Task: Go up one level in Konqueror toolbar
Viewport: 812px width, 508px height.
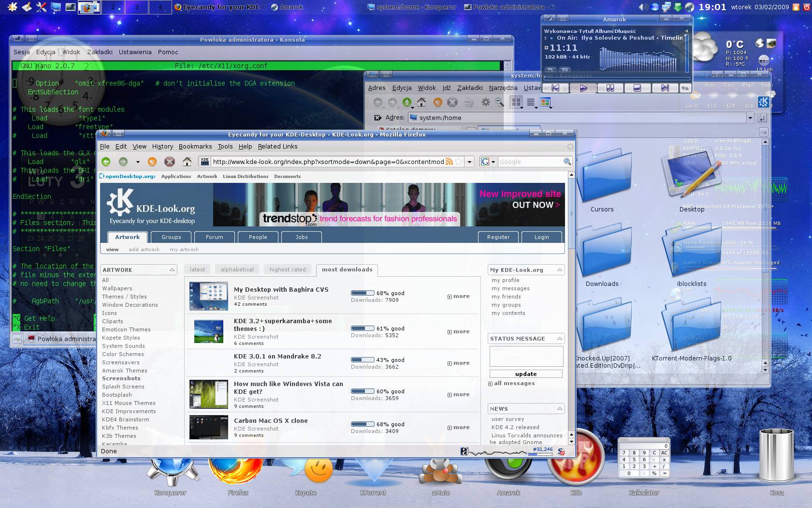Action: point(407,102)
